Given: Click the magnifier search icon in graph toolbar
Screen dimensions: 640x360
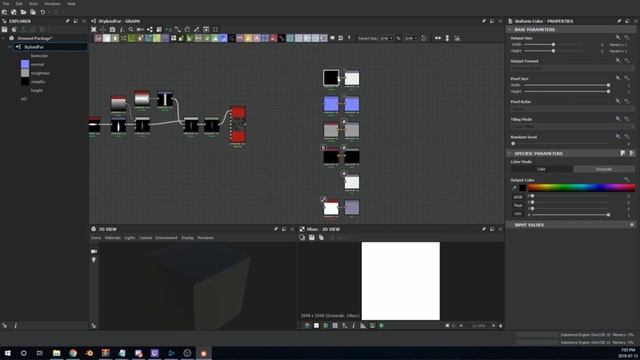Looking at the screenshot, I should (x=131, y=29).
